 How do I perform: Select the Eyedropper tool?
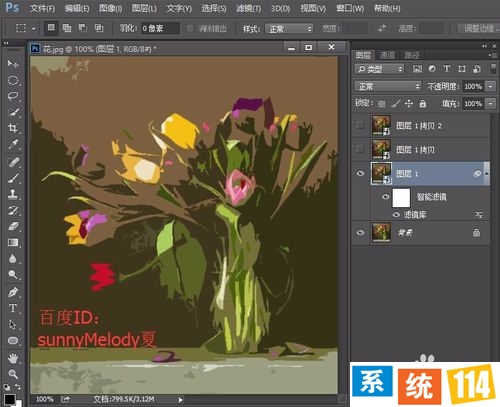pyautogui.click(x=13, y=144)
